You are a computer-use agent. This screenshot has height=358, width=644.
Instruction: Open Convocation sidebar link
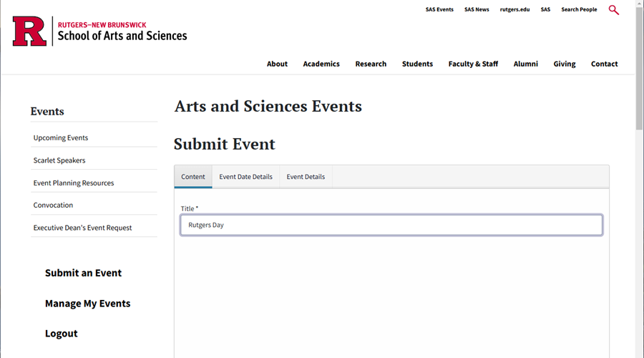[x=53, y=205]
